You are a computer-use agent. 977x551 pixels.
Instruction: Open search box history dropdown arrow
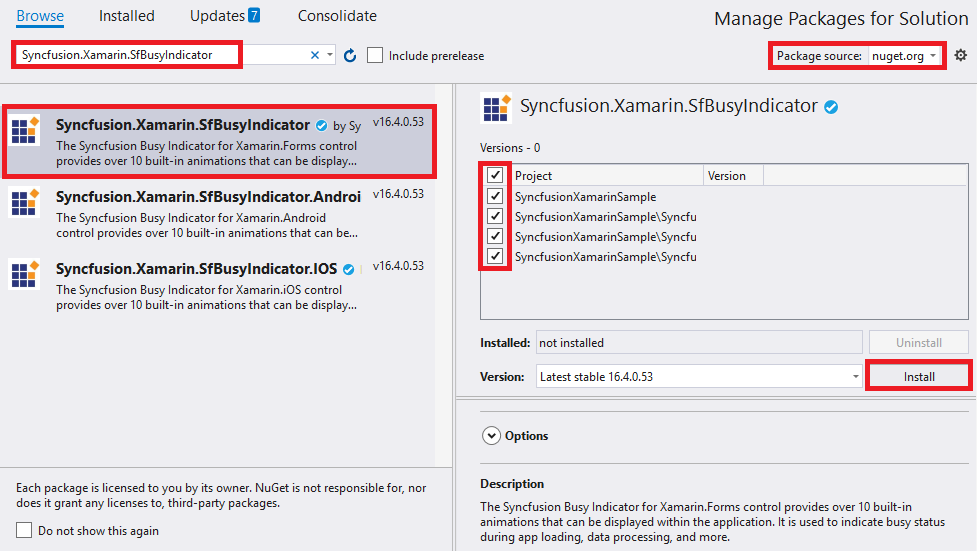pos(330,56)
